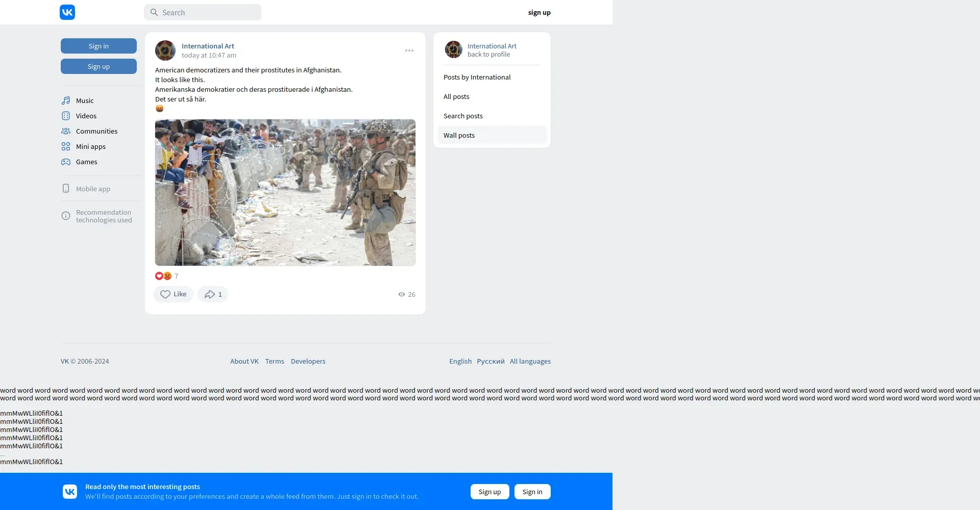Open Terms footer link
Image resolution: width=980 pixels, height=510 pixels.
click(x=275, y=361)
